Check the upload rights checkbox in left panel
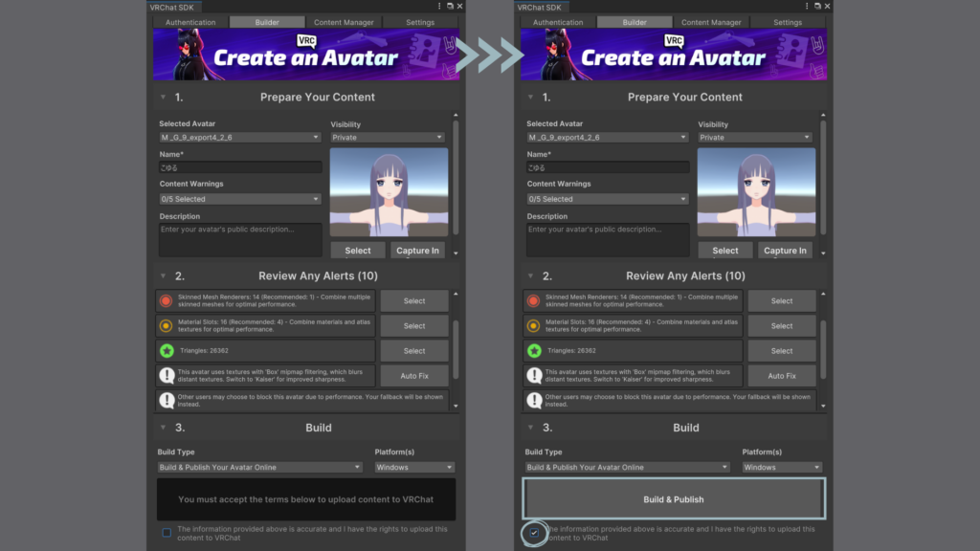 point(167,533)
